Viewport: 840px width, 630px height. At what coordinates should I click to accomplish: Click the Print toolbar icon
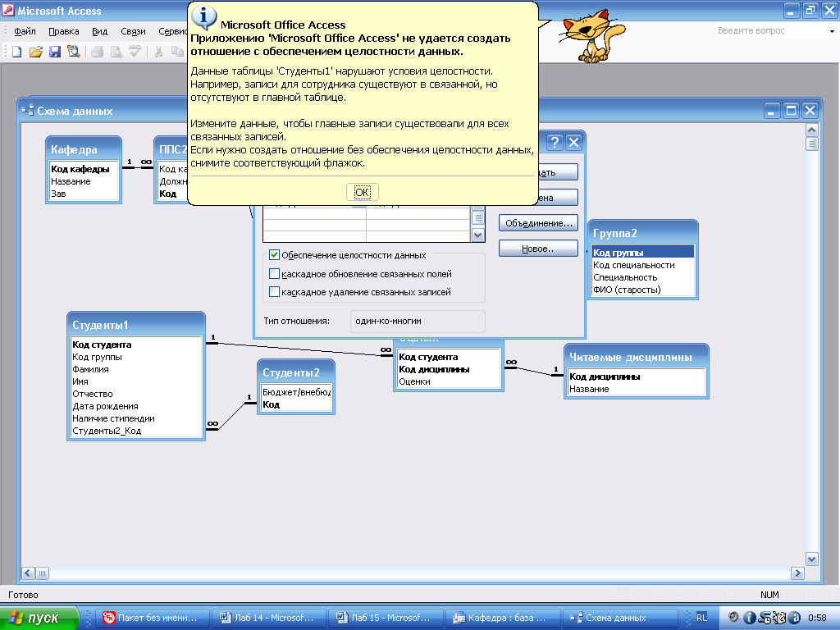point(97,52)
